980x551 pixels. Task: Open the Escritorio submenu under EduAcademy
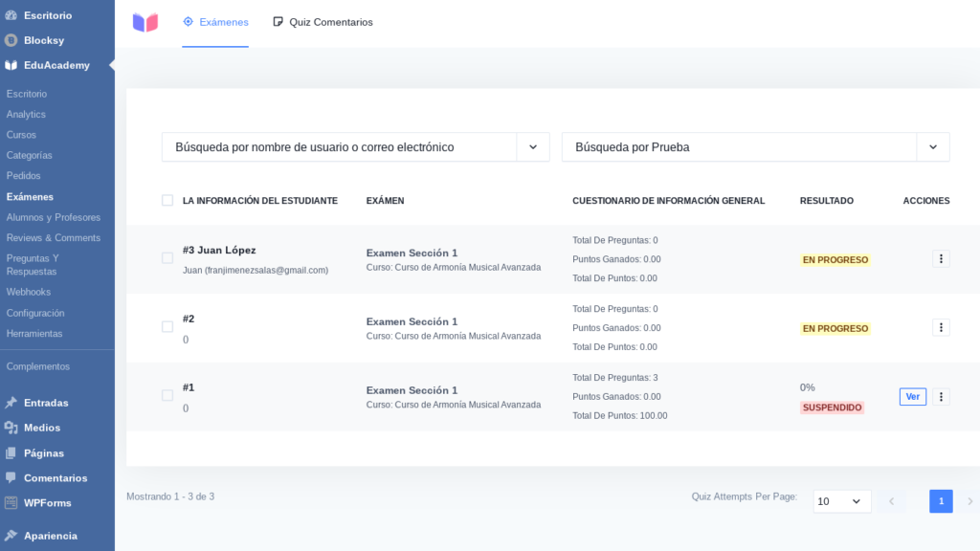26,94
